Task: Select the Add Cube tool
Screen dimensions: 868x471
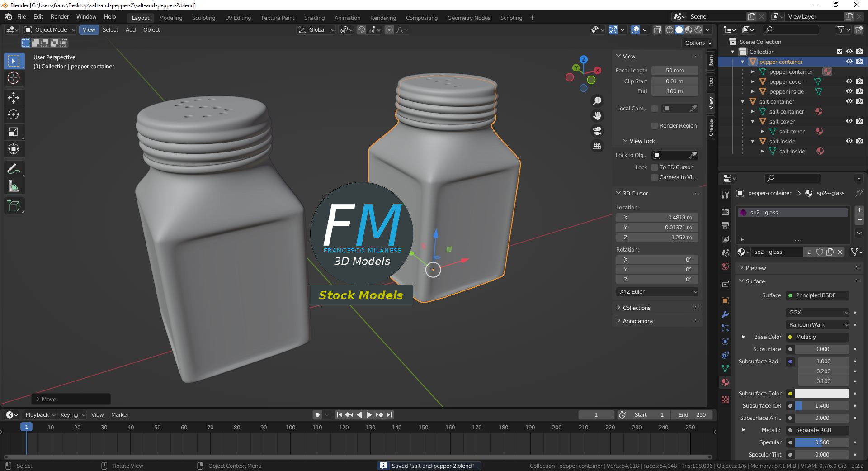Action: 14,206
